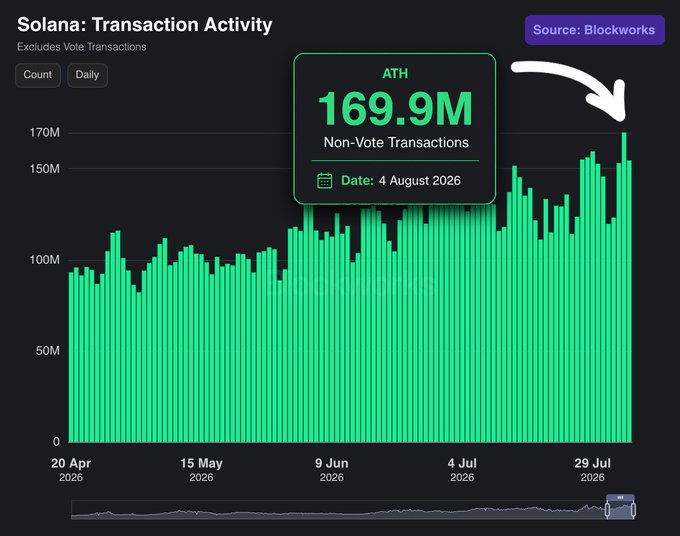The height and width of the screenshot is (536, 680).
Task: Grab the right handle of range slider
Action: [633, 510]
